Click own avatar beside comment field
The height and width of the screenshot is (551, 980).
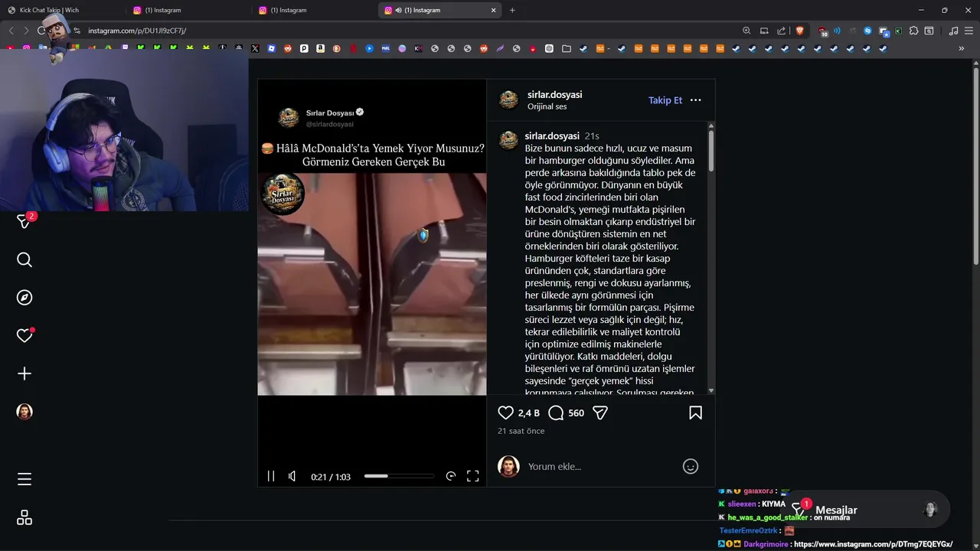(508, 466)
